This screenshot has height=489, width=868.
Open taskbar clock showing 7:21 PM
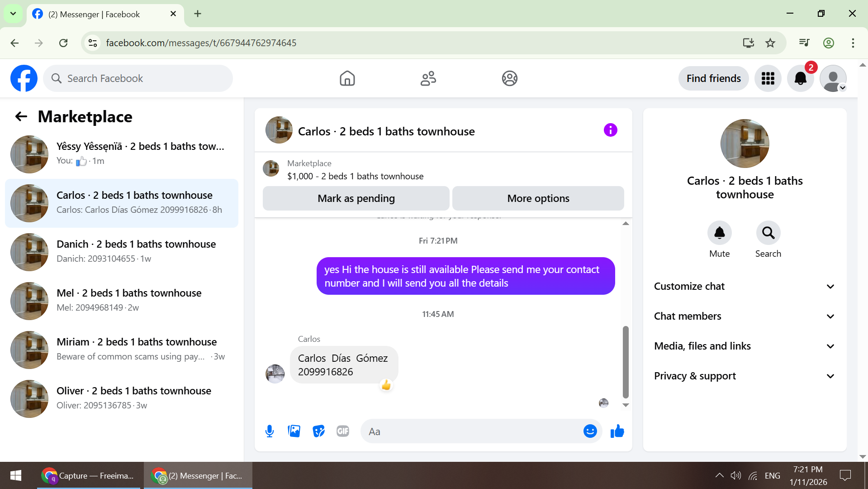808,475
